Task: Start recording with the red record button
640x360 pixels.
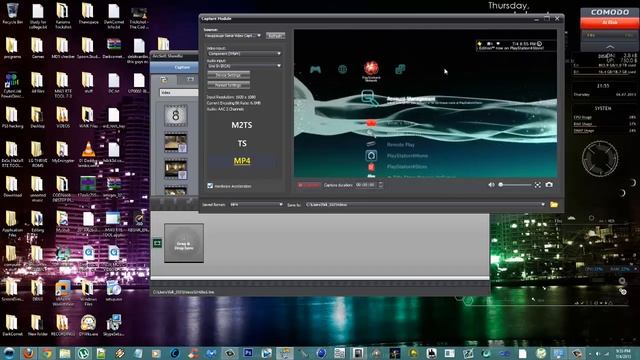Action: (x=309, y=185)
